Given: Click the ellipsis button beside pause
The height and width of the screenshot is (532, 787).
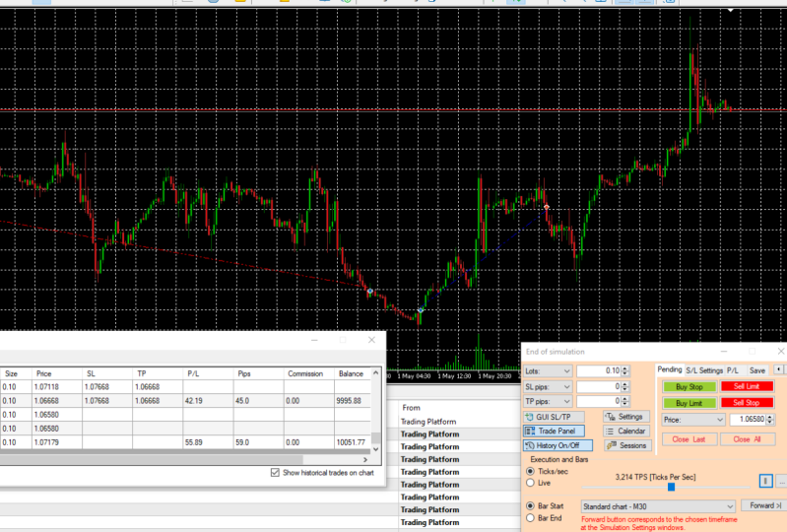Looking at the screenshot, I should point(781,481).
